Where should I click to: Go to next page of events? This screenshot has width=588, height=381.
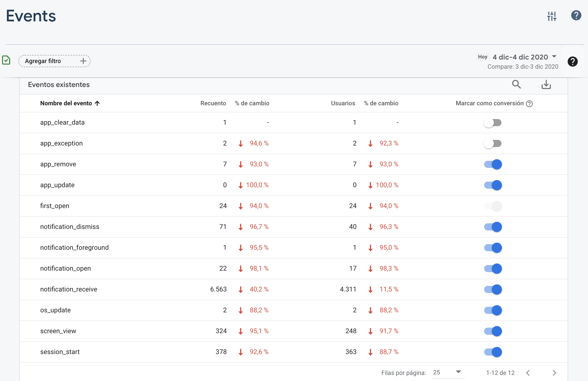point(554,373)
